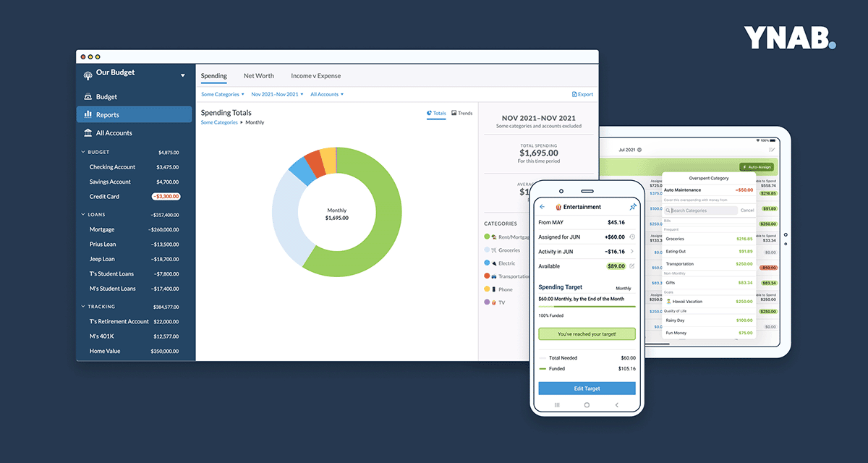
Task: Switch view to Totals
Action: coord(436,114)
